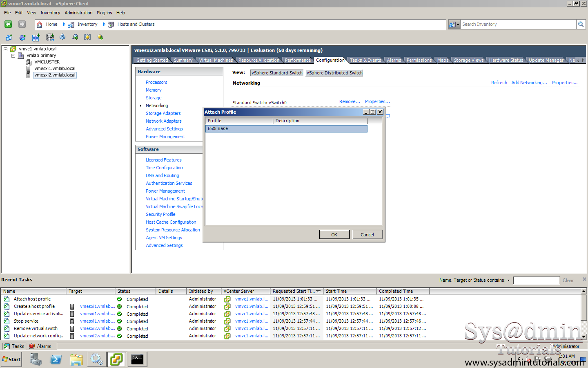Switch to the Summary tab
The width and height of the screenshot is (588, 368).
[x=183, y=60]
